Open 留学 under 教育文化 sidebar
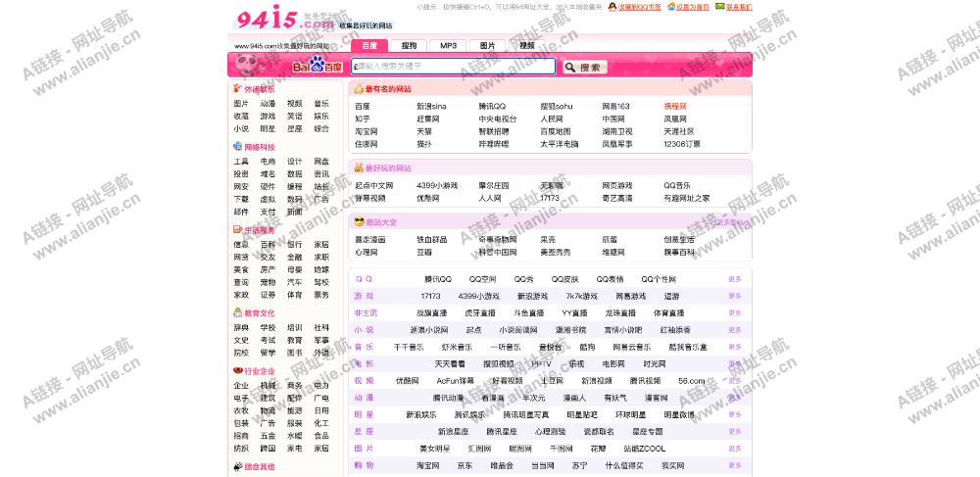 click(x=268, y=353)
